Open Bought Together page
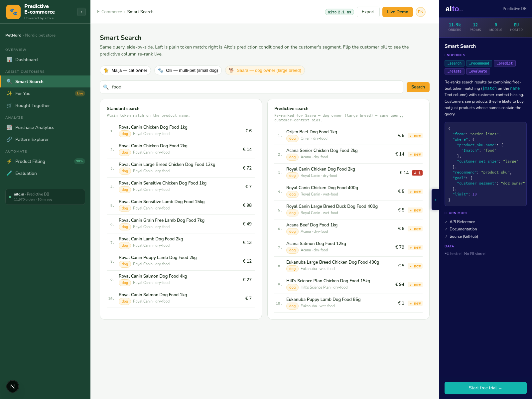Viewport: 532px width, 399px height. click(x=45, y=105)
